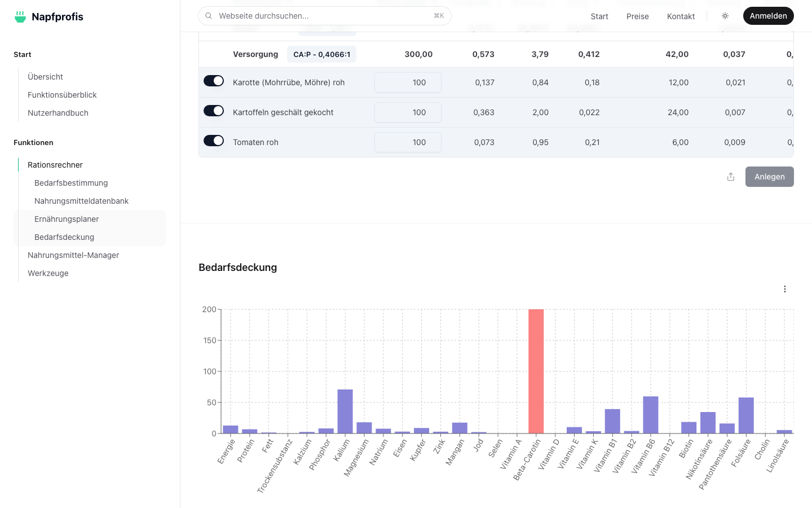Click the Tomaten roh name

255,142
